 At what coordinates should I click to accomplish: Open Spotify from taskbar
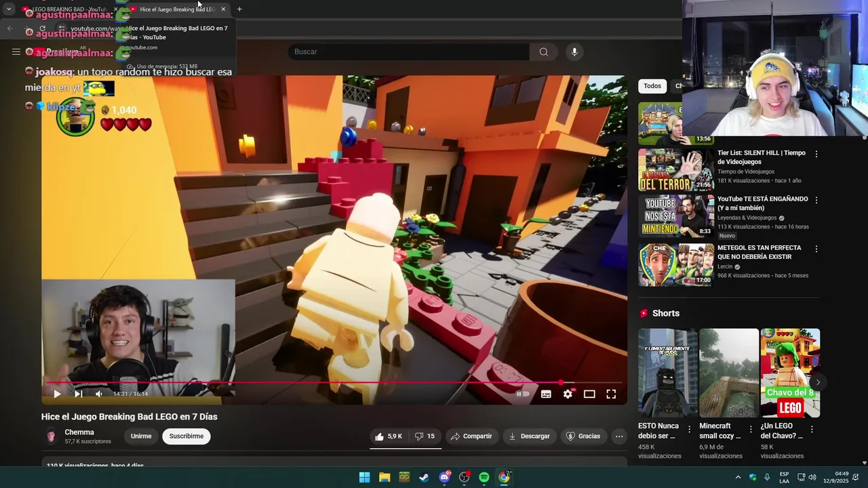pos(484,477)
